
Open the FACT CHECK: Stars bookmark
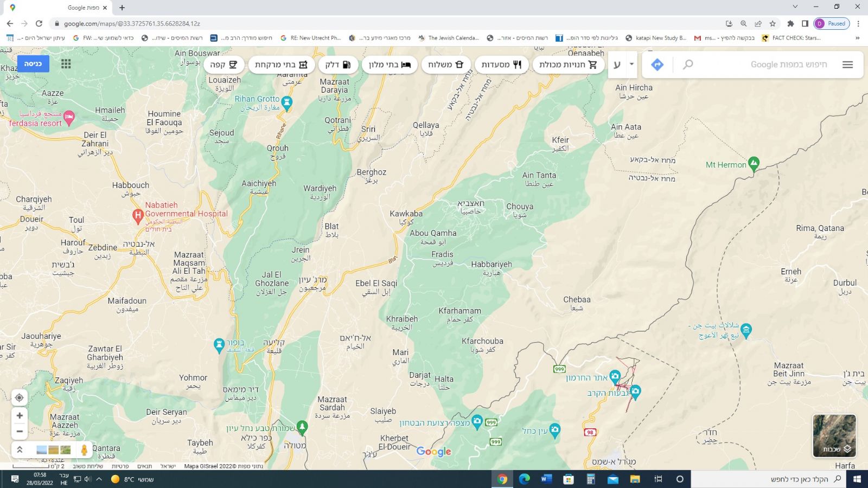click(x=791, y=38)
